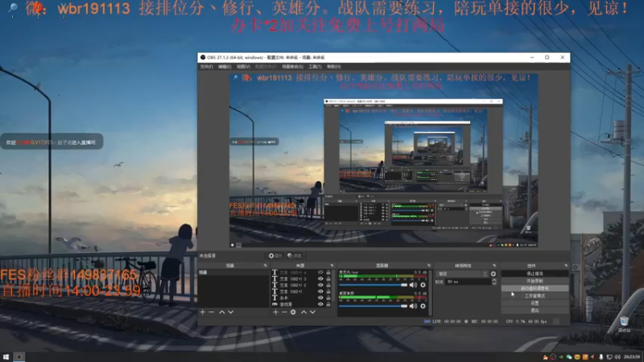Image resolution: width=644 pixels, height=362 pixels.
Task: Click 停止推流 stop streaming button
Action: 535,274
